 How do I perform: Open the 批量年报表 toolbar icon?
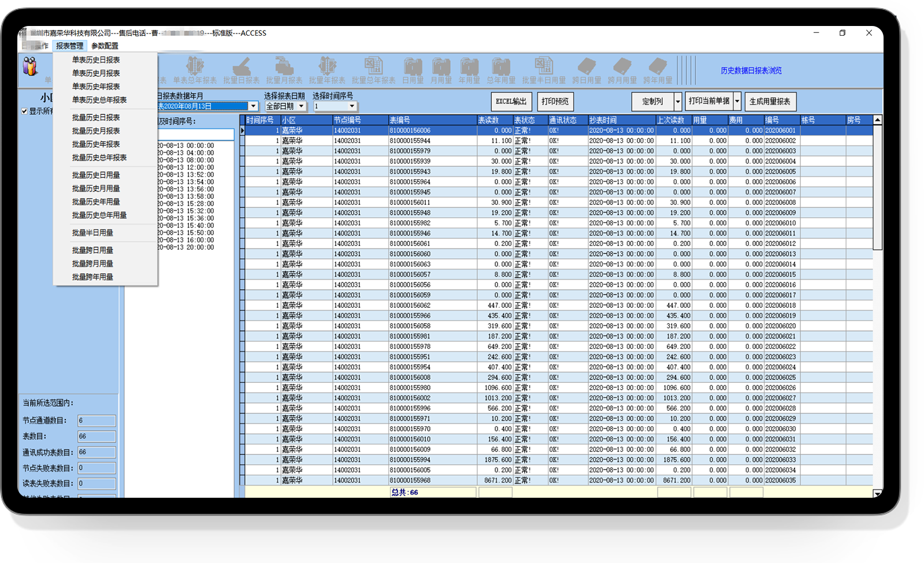click(x=327, y=70)
